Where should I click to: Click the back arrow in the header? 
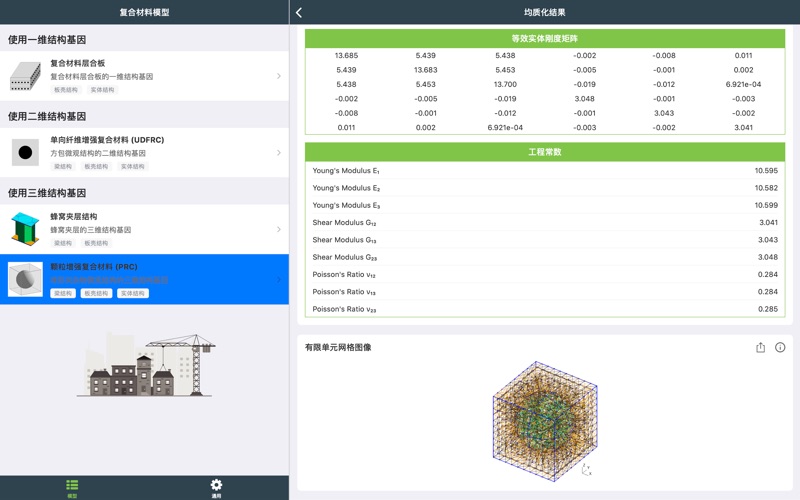(299, 12)
